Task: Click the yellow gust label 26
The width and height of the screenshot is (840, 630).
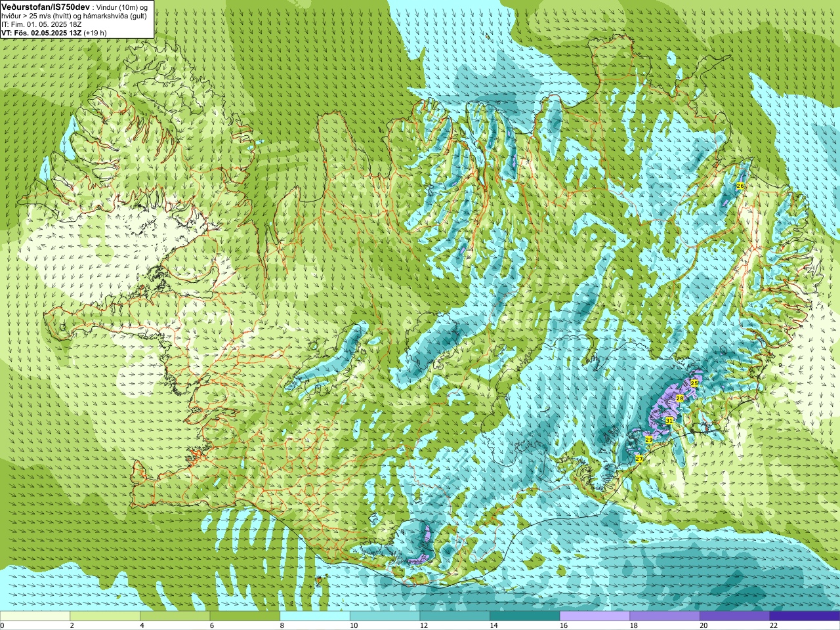Action: coord(740,186)
